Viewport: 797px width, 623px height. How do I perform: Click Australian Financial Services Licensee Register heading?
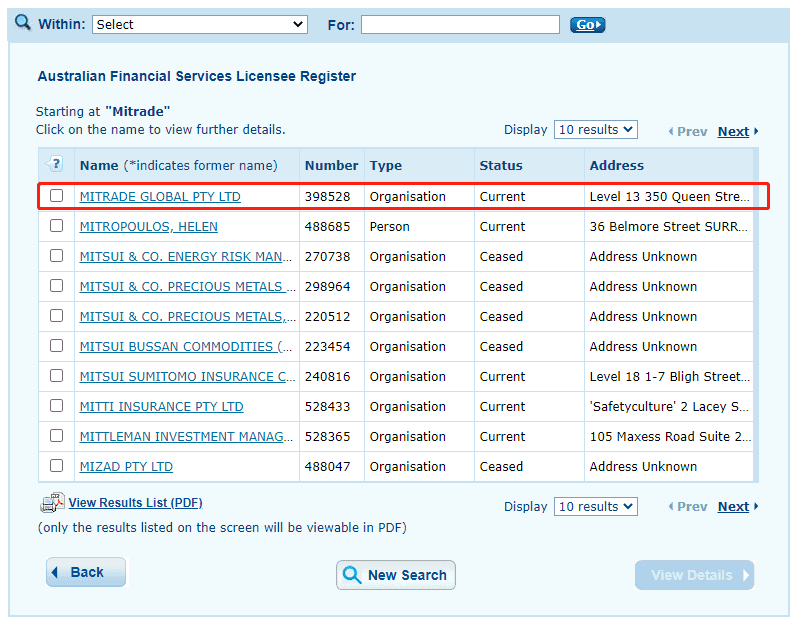(197, 76)
